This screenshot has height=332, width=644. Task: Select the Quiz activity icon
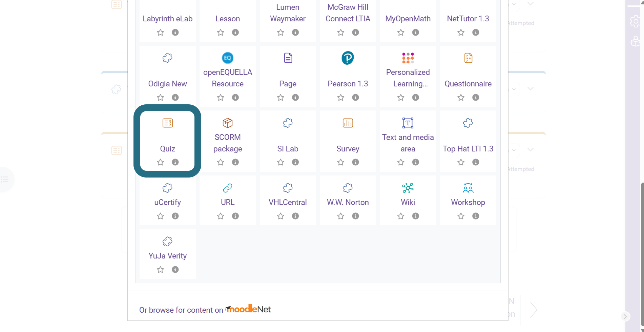(168, 123)
